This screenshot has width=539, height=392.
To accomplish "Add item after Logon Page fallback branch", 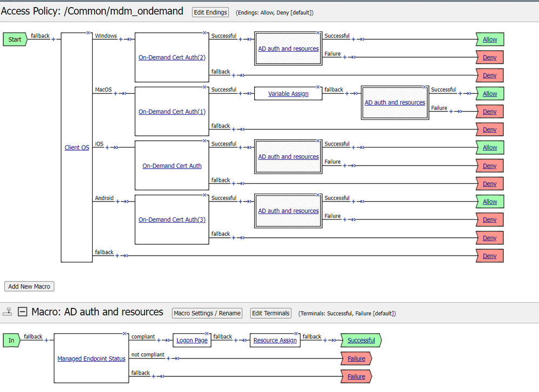I will pos(236,340).
